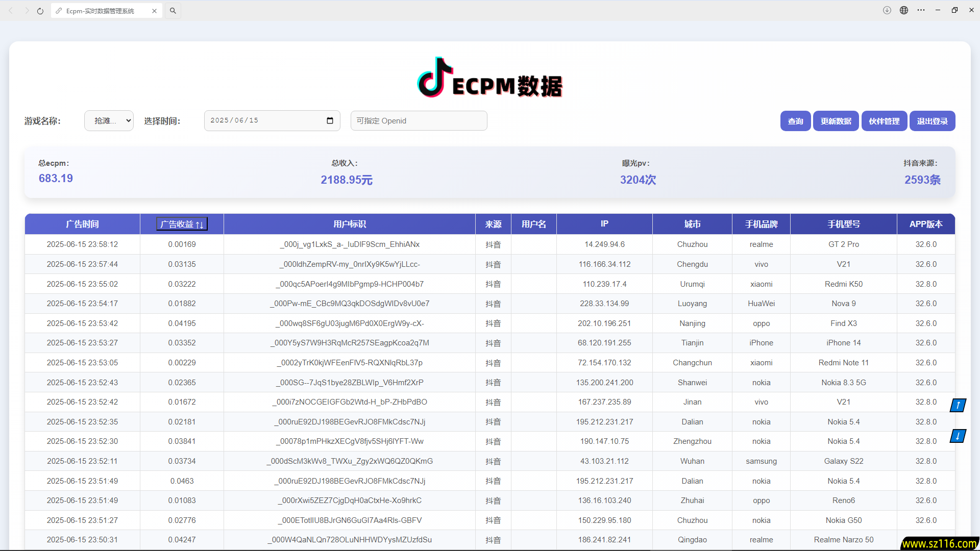980x551 pixels.
Task: Click the browser back arrow
Action: (x=11, y=11)
